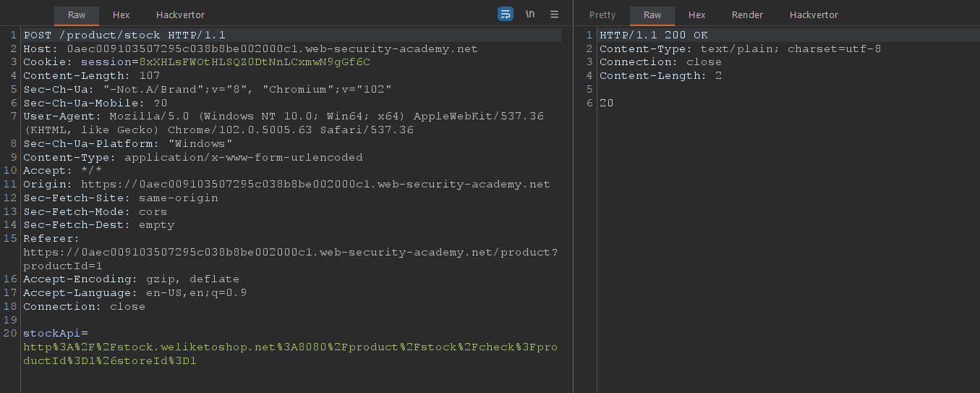Select the response Pretty tab
Viewport: 980px width, 393px height.
coord(602,15)
